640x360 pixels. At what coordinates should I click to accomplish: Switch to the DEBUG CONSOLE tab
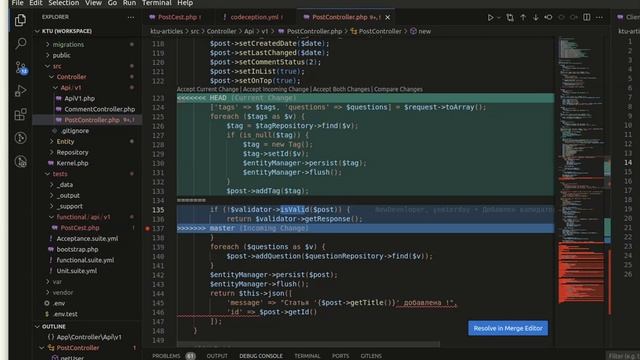261,356
